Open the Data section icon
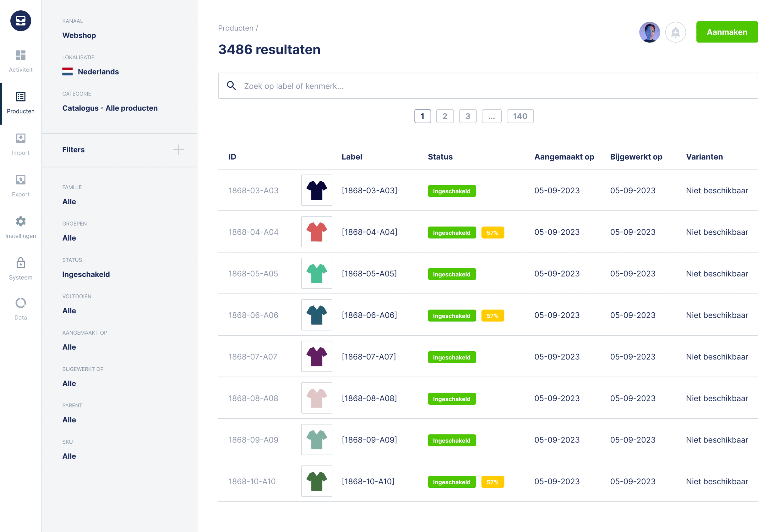 coord(20,303)
